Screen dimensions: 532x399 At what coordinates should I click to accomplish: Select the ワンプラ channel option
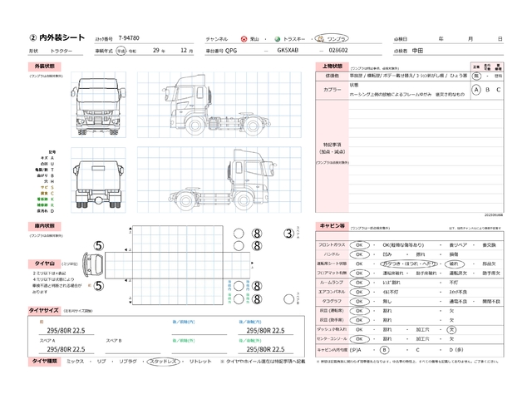pos(337,39)
